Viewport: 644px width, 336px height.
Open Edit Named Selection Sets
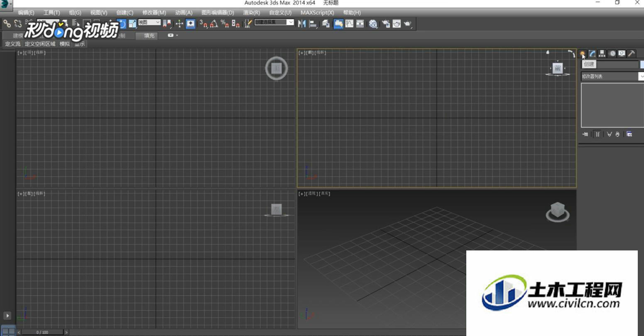click(x=248, y=24)
